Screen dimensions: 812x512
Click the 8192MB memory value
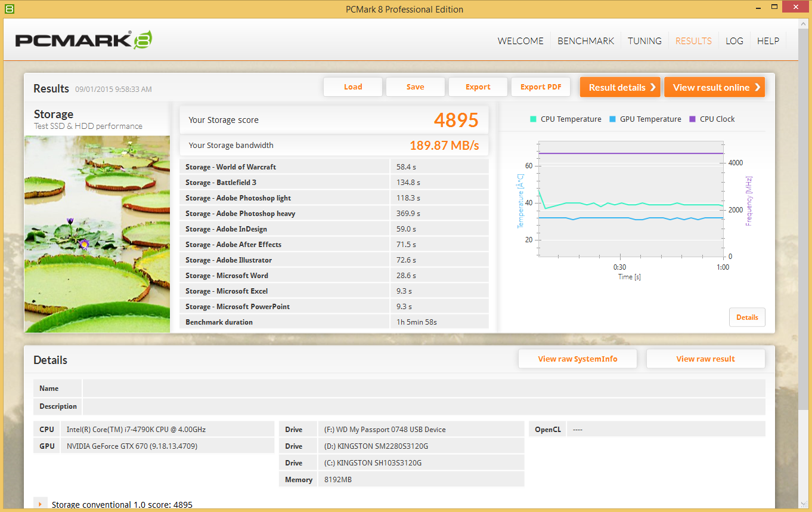421,480
